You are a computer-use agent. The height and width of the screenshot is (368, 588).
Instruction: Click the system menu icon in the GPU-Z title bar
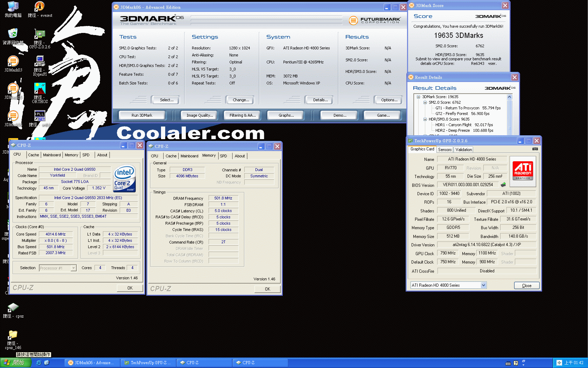(411, 141)
